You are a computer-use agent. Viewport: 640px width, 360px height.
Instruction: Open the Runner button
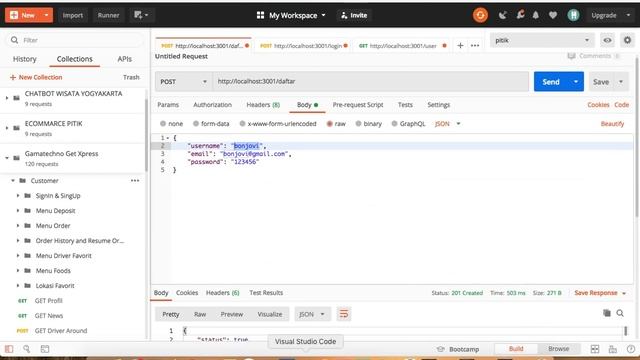pos(108,15)
